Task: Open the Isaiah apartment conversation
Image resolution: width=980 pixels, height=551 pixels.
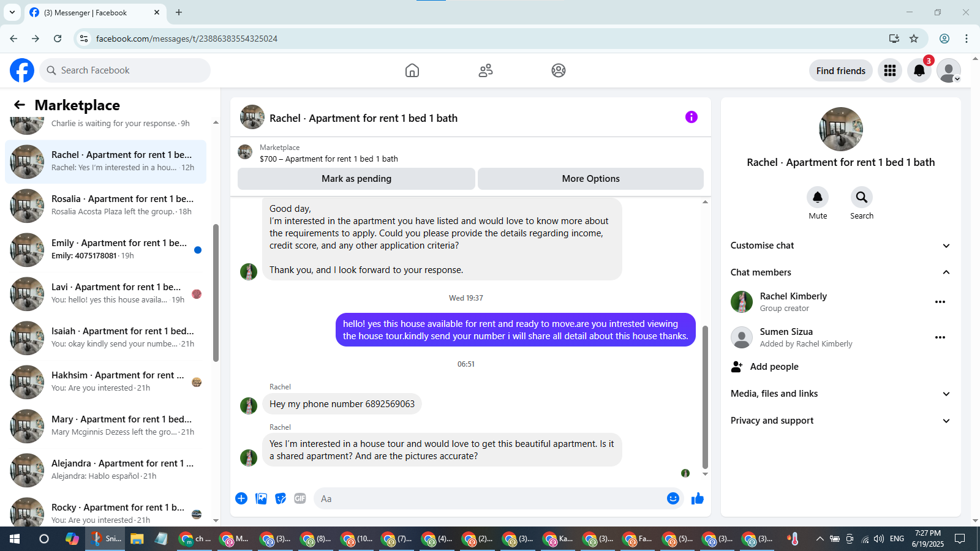Action: 105,338
